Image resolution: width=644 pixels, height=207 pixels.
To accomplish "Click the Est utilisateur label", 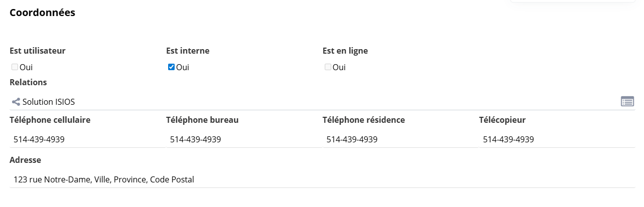I will pos(38,51).
